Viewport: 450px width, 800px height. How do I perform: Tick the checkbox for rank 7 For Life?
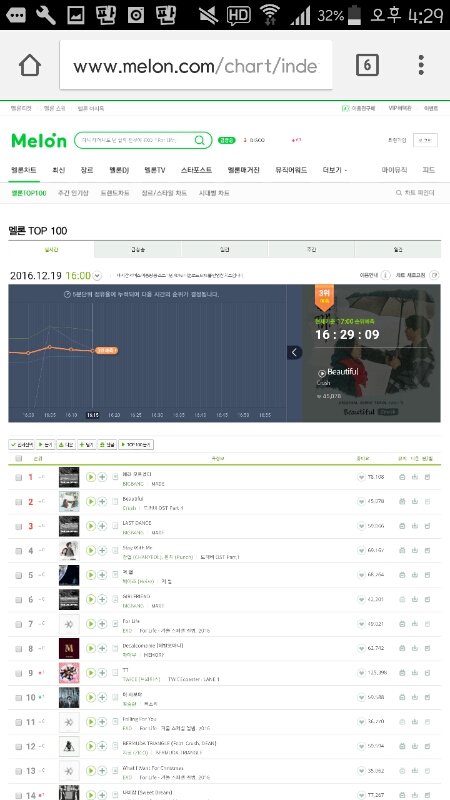(19, 624)
